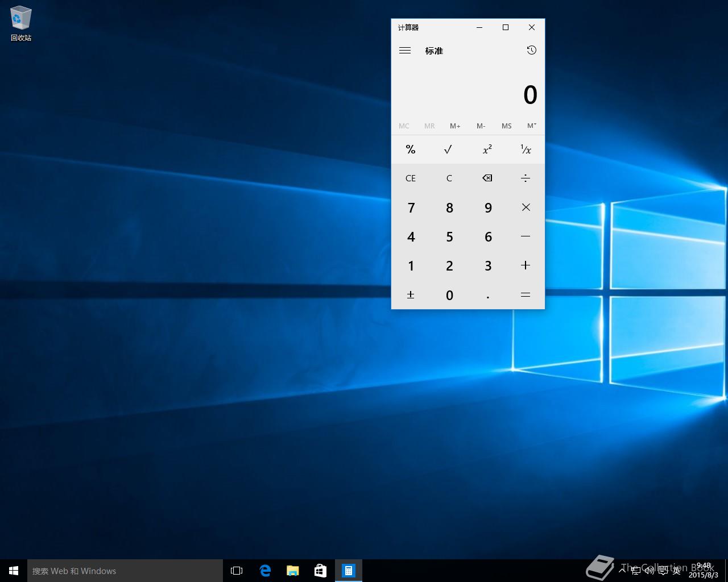
Task: Click the calculator display value 0
Action: pos(530,95)
